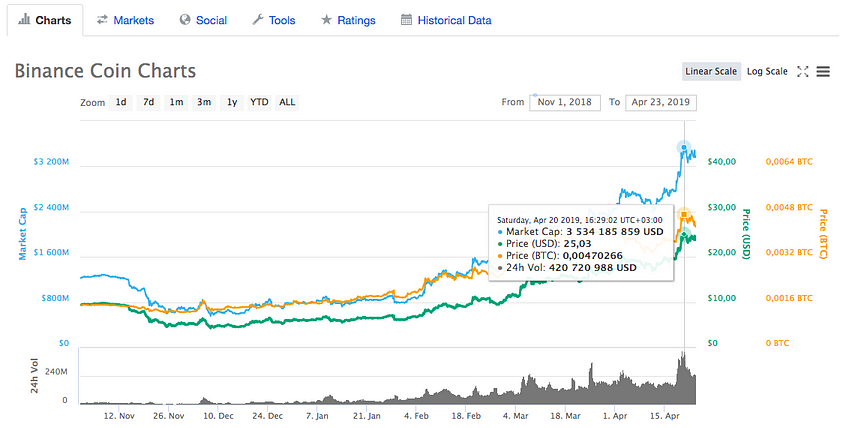Set zoom range to 7d

pos(148,102)
